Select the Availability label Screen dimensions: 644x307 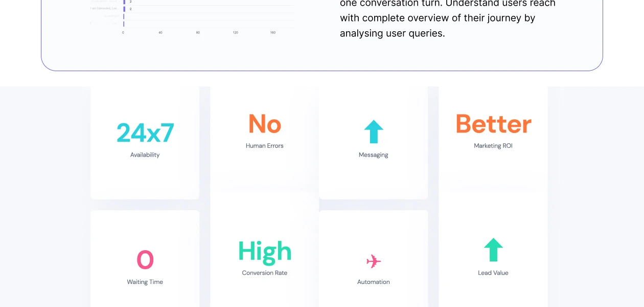pos(145,155)
